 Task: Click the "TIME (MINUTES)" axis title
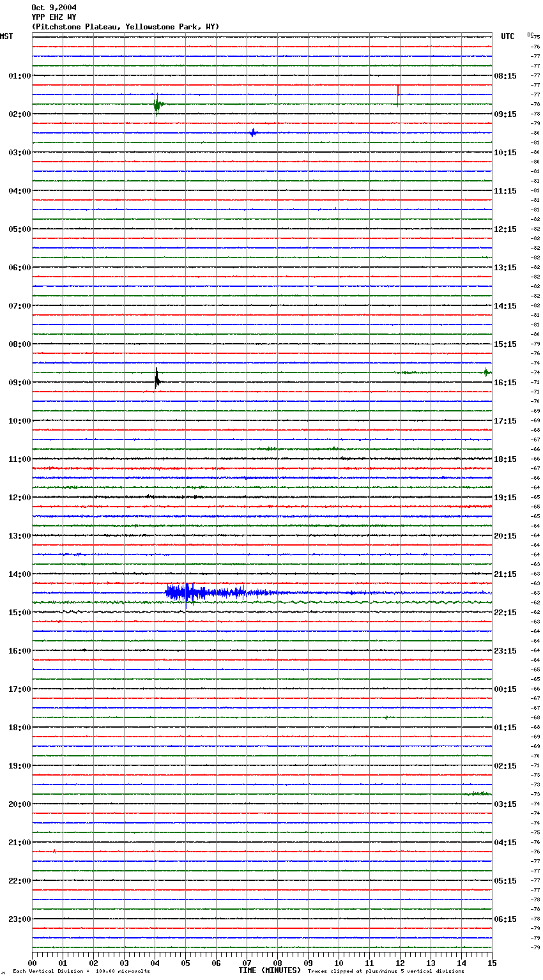(x=270, y=970)
